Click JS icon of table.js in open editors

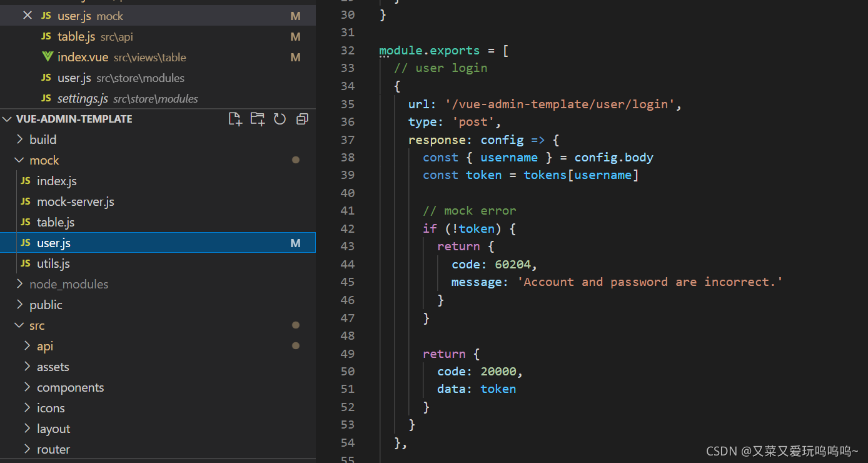pos(46,37)
